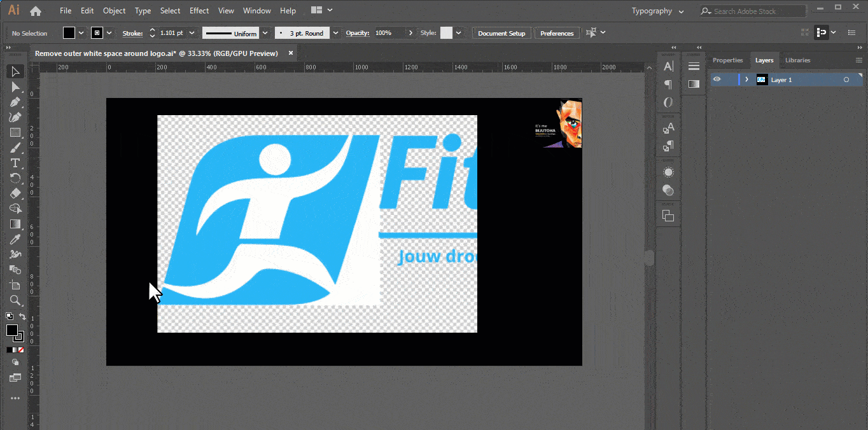Open the Effect menu

coord(199,11)
